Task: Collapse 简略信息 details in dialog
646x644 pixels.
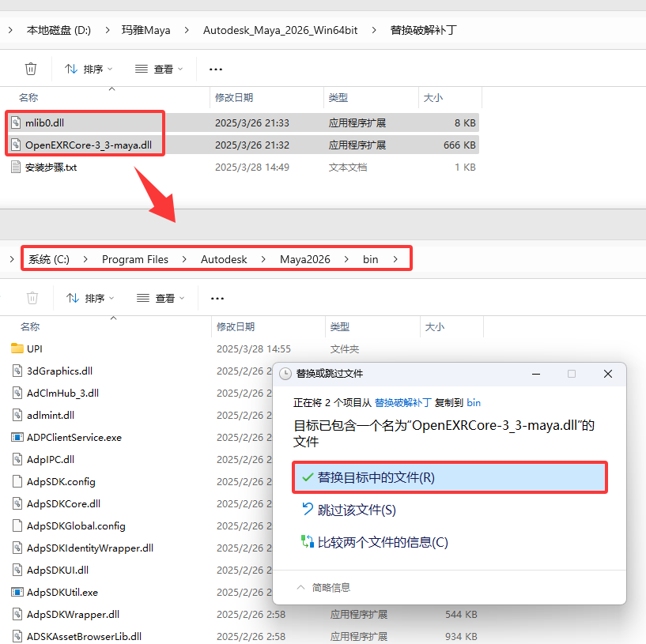Action: (324, 588)
